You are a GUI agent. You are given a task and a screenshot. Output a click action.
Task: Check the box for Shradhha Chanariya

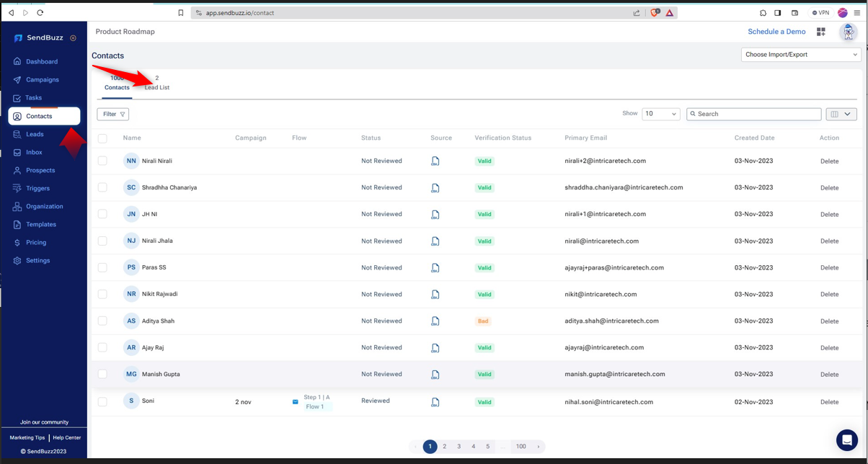102,187
